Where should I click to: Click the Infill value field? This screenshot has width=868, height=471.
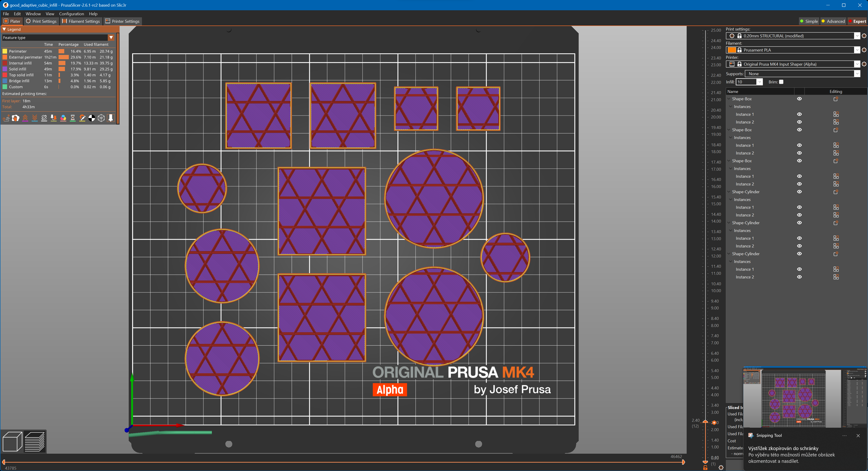pos(747,82)
